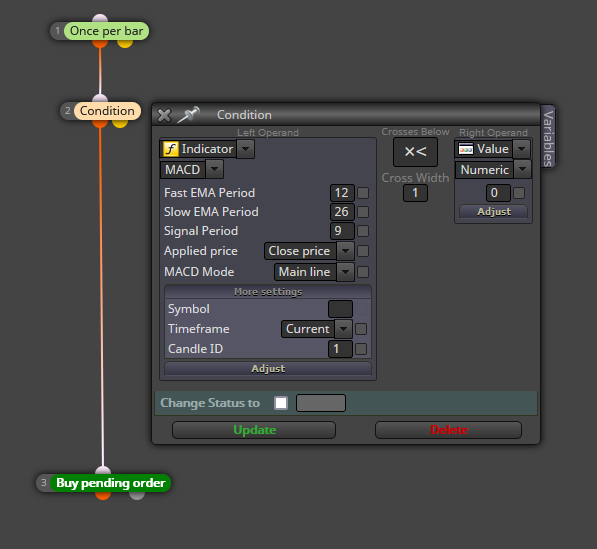Viewport: 597px width, 549px height.
Task: Toggle the Fast EMA Period checkbox
Action: tap(363, 193)
